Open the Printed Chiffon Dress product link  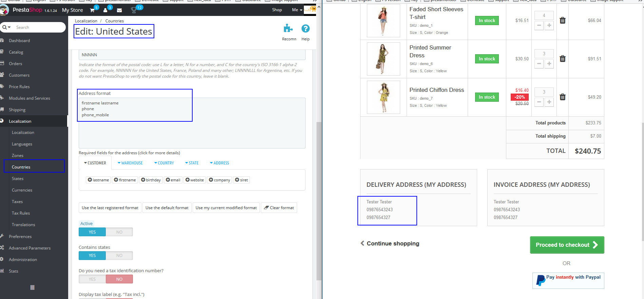coord(436,90)
